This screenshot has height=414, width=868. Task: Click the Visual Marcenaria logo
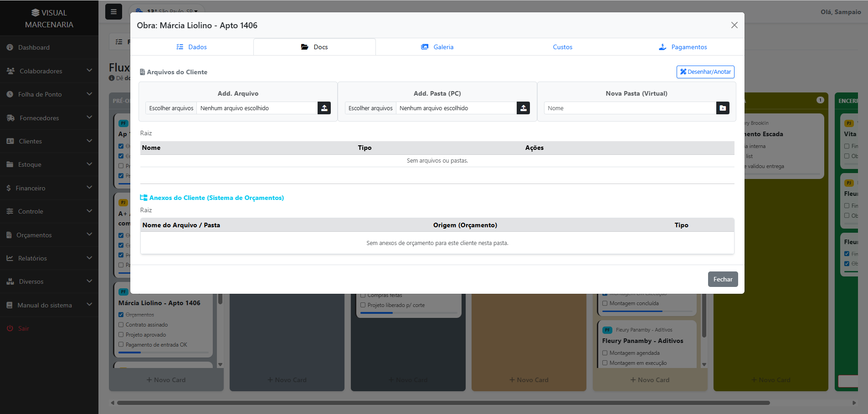coord(49,19)
